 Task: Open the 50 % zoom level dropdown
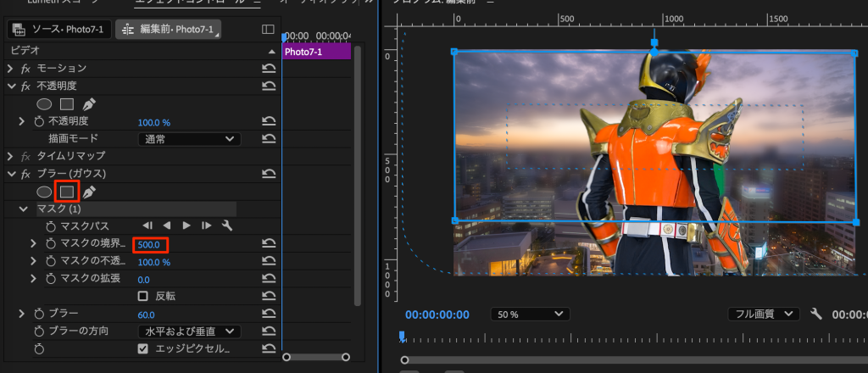(531, 314)
